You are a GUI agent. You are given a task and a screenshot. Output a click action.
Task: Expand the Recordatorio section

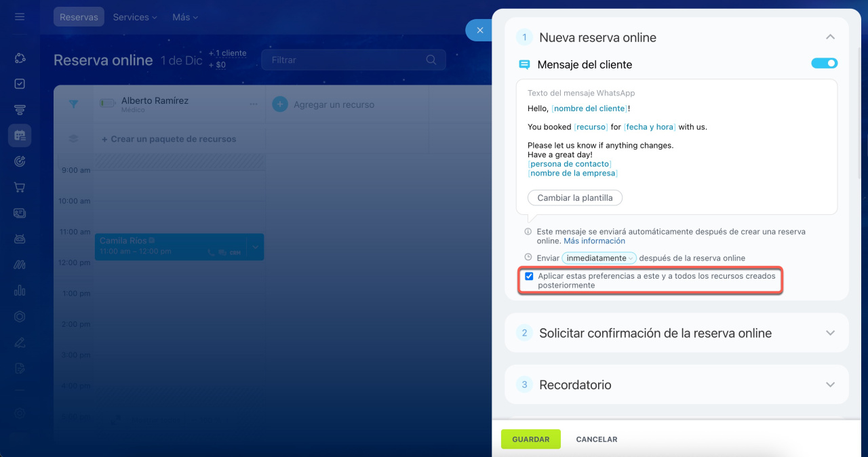click(x=830, y=384)
